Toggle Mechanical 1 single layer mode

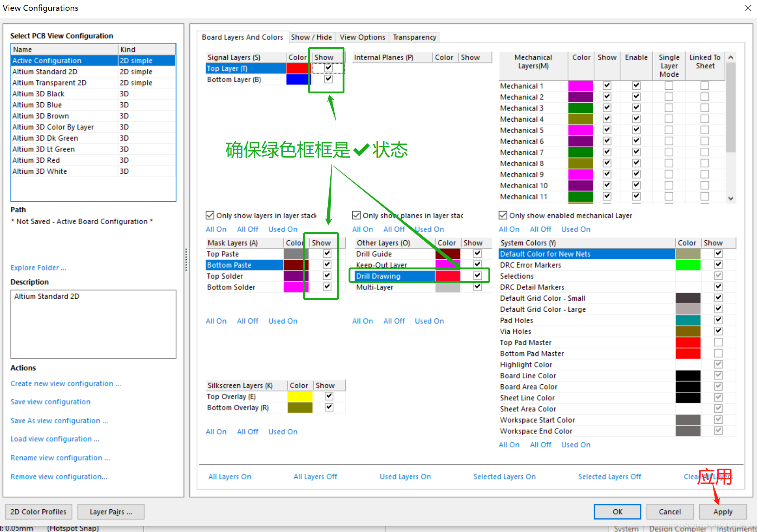click(x=669, y=86)
